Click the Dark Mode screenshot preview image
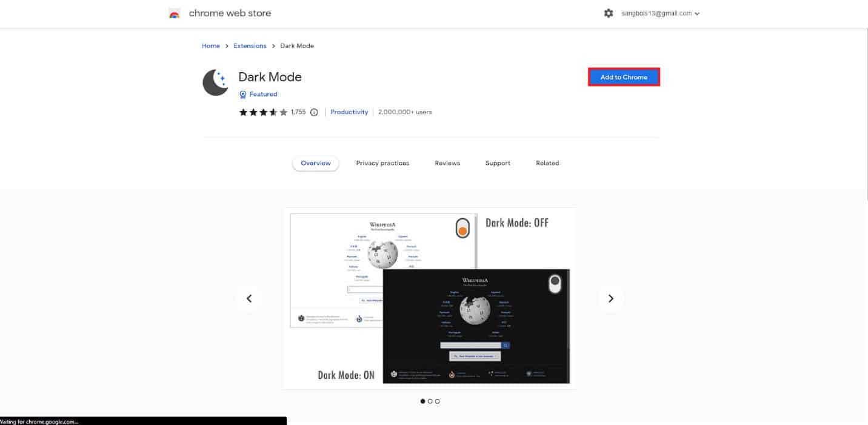This screenshot has height=425, width=868. click(x=430, y=298)
